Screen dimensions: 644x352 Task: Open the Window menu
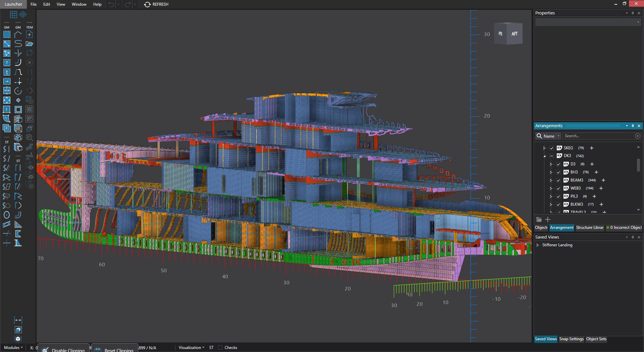[79, 4]
